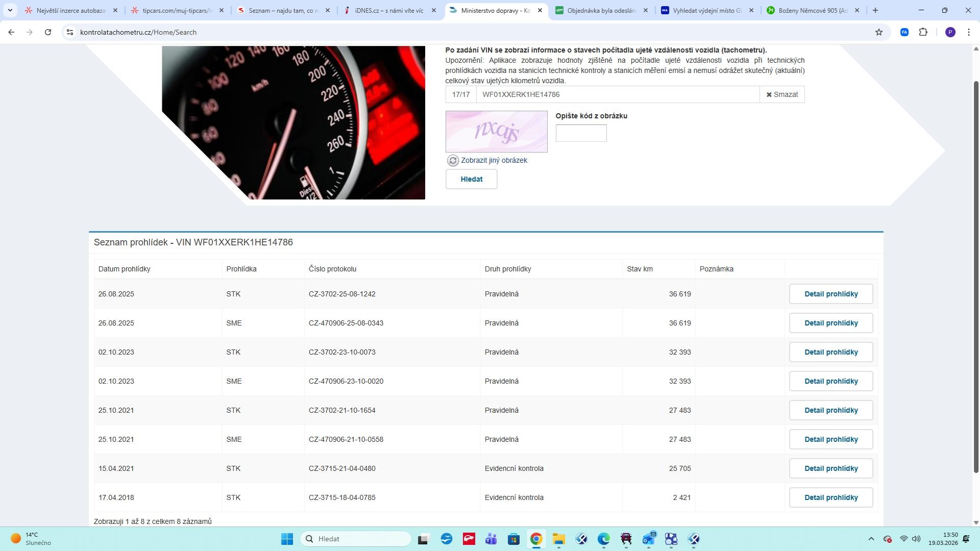
Task: Switch to the iDNES.cz tab
Action: click(389, 10)
